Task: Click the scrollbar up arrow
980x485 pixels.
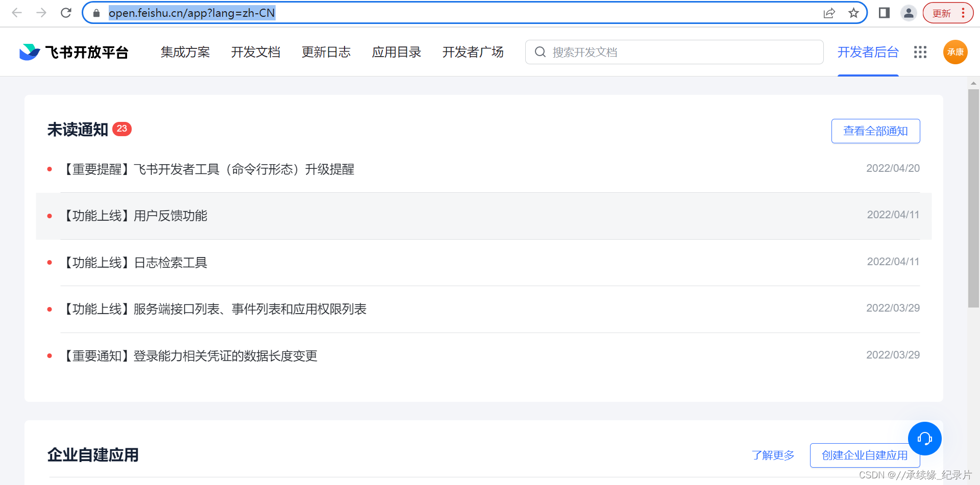Action: point(974,83)
